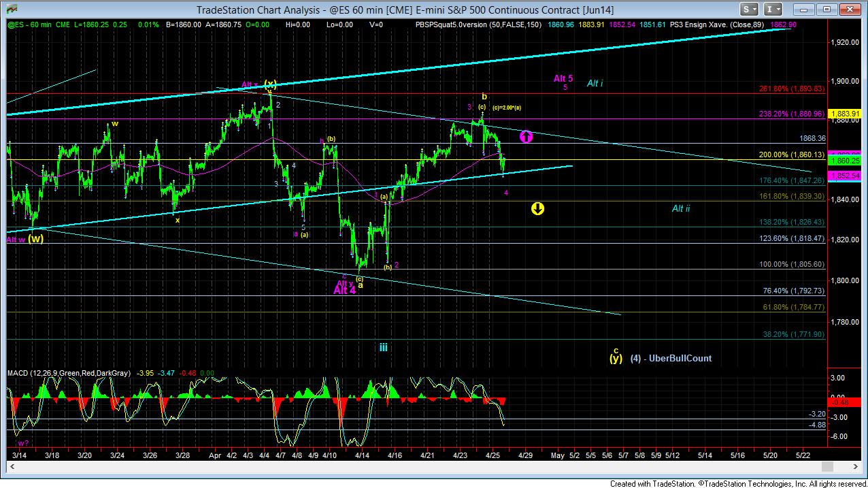
Task: Click the yellow -3.95 MACD value
Action: pos(145,373)
